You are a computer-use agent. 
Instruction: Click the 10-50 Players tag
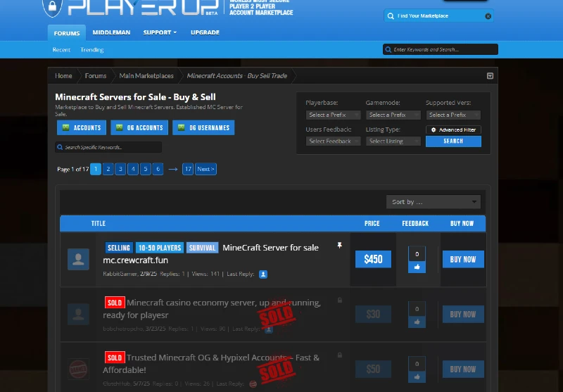click(x=160, y=248)
